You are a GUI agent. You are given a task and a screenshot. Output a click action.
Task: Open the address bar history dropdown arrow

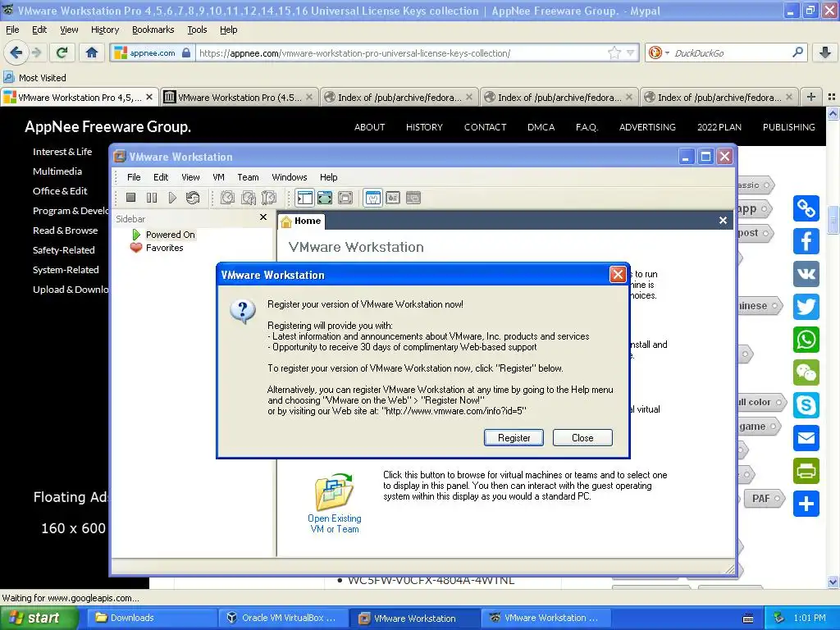coord(631,53)
